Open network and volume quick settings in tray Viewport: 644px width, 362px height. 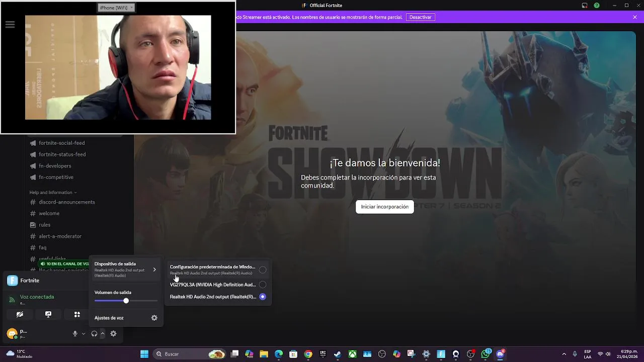(x=604, y=354)
